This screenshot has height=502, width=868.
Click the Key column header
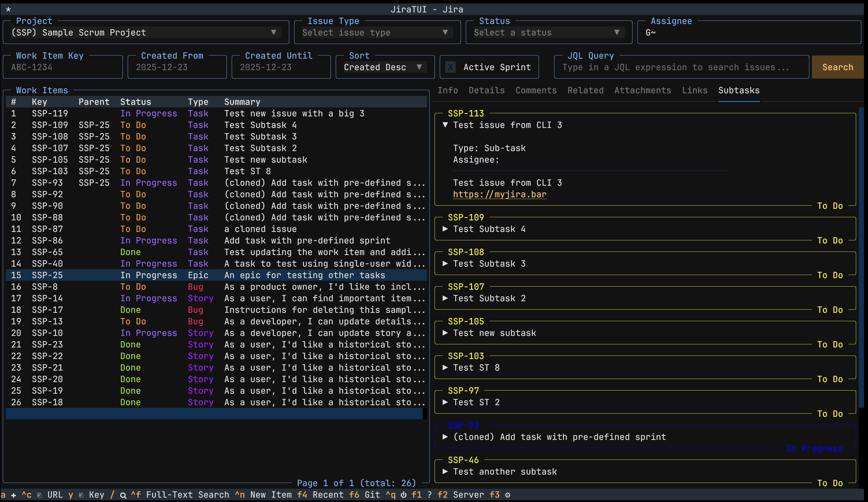40,102
